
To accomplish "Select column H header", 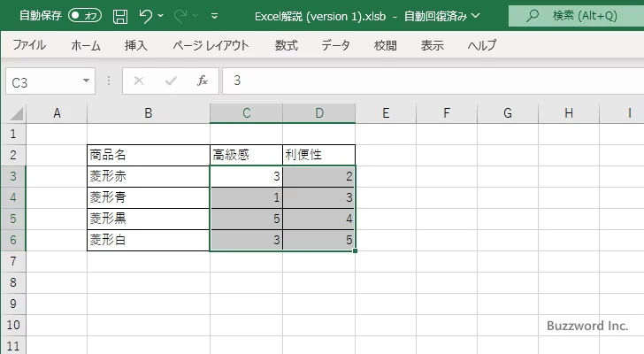I will pos(569,113).
